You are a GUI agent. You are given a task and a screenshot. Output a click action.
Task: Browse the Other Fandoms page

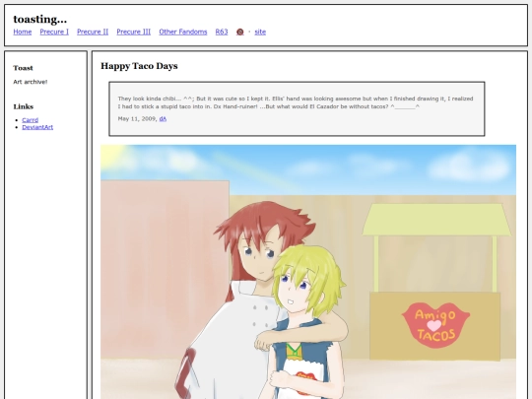point(183,32)
